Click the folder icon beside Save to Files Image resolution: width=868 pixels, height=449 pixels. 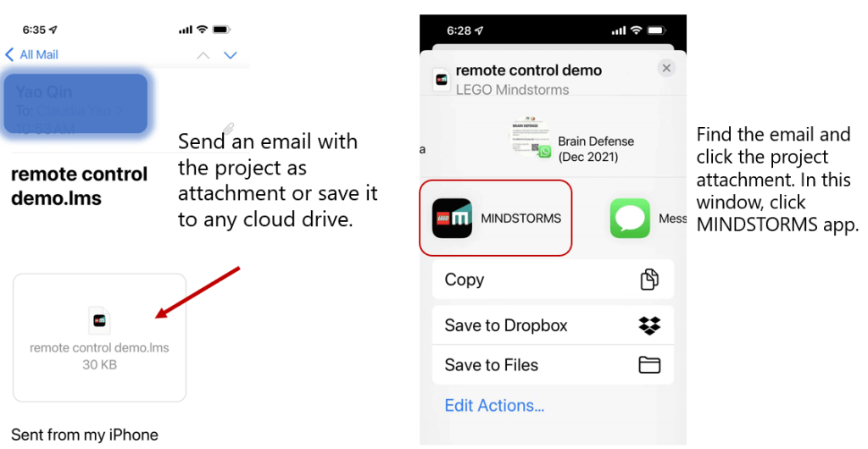click(649, 365)
